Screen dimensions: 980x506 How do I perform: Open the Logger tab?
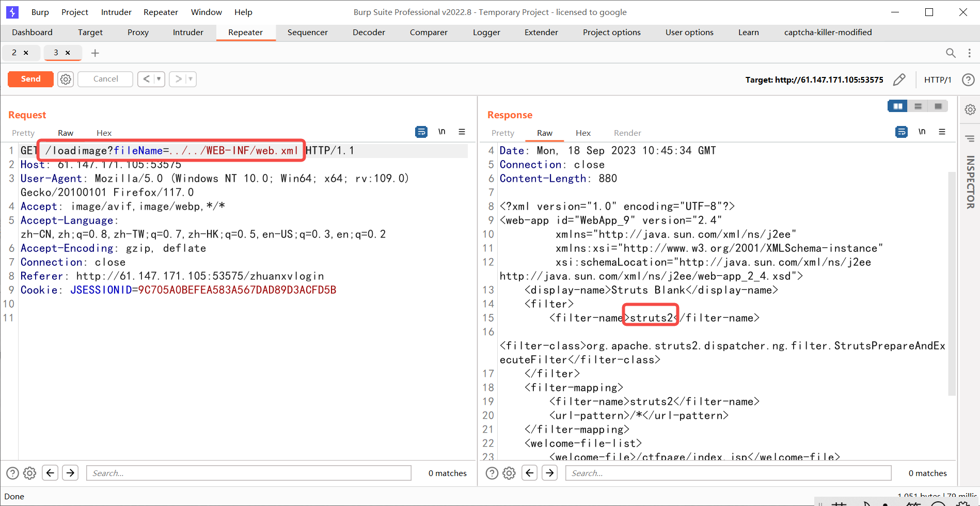(x=486, y=32)
